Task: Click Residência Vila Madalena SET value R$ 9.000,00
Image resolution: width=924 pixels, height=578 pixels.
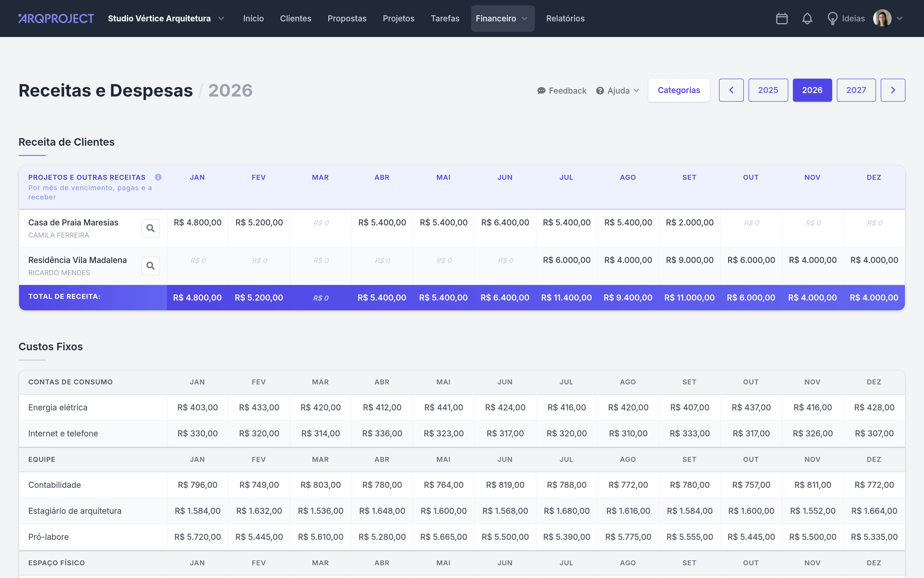Action: [x=690, y=260]
